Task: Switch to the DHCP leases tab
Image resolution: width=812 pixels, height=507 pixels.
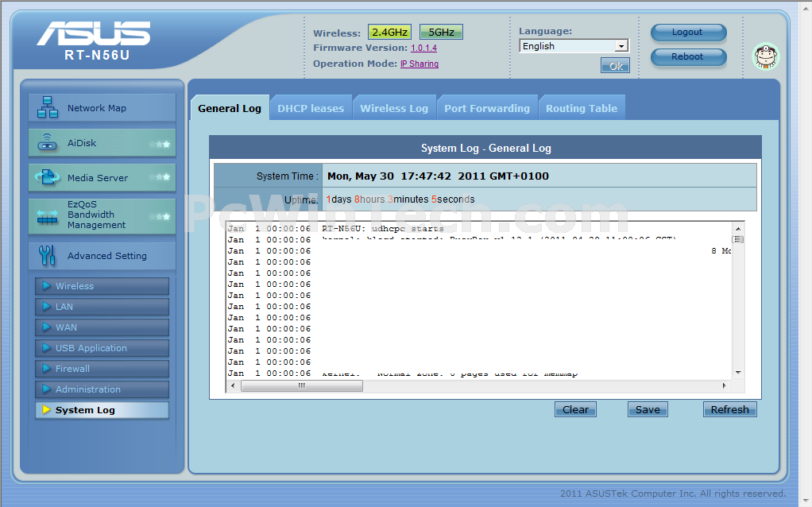Action: 311,108
